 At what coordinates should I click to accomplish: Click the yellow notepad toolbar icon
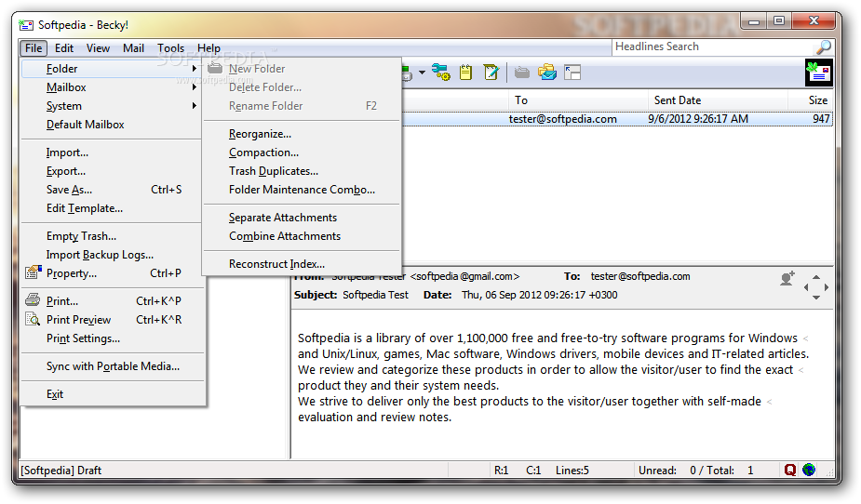pos(465,73)
